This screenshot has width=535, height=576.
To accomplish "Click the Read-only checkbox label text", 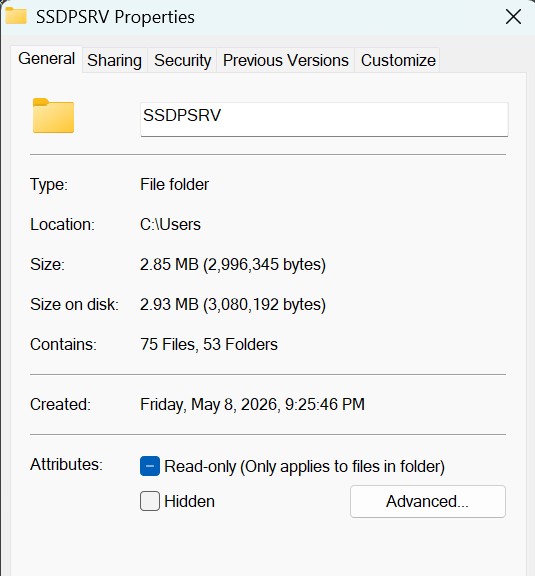I will point(304,467).
